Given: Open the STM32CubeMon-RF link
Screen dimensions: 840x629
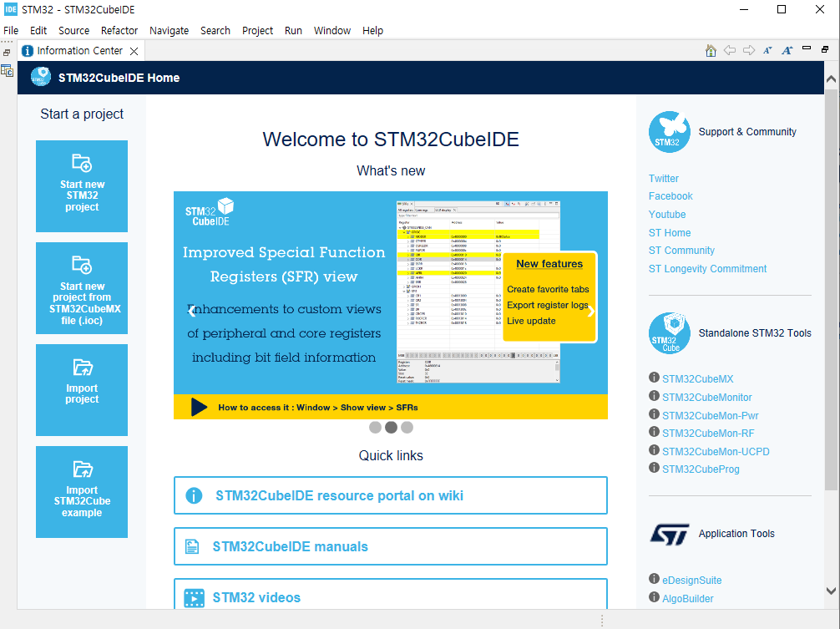Looking at the screenshot, I should point(708,433).
